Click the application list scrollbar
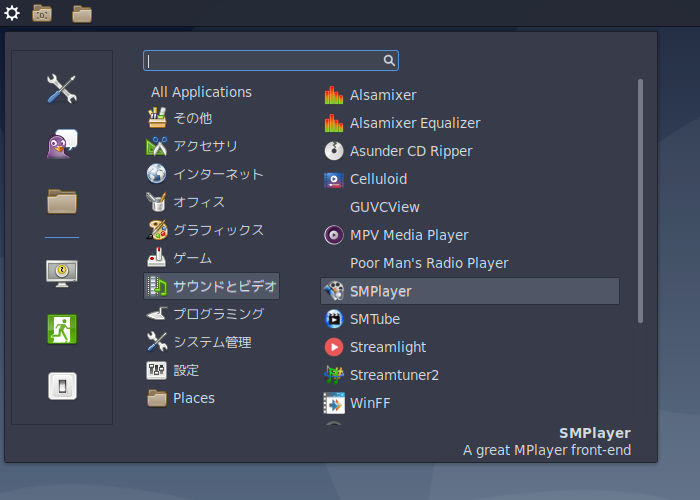 tap(640, 201)
